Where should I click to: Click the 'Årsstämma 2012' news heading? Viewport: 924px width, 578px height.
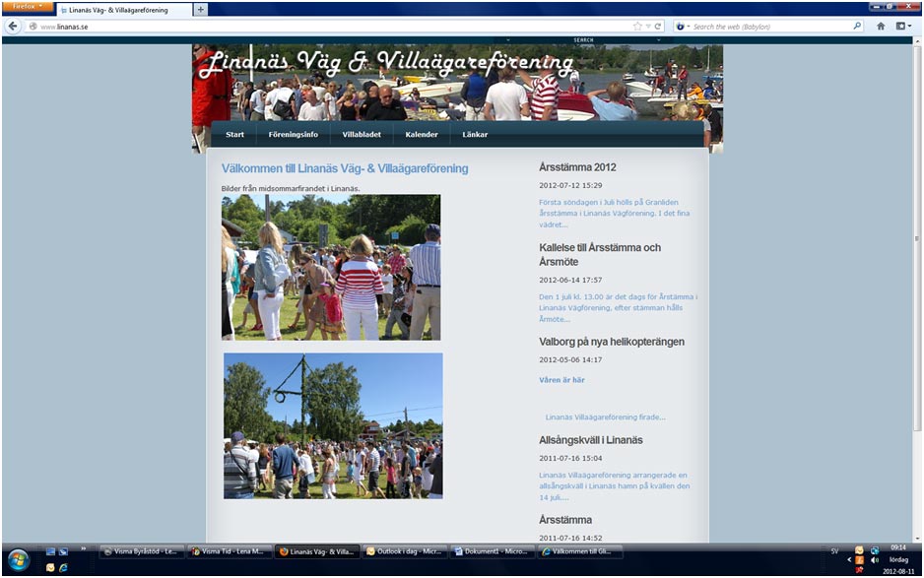click(577, 167)
